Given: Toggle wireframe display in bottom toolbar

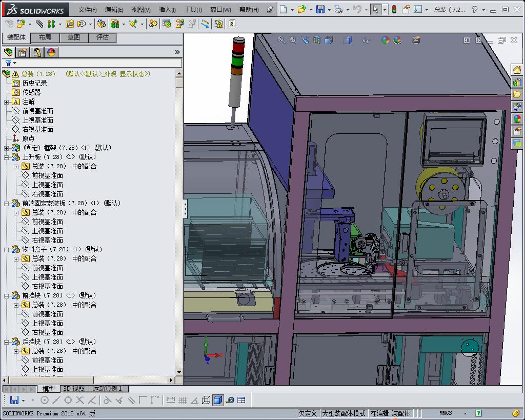Looking at the screenshot, I should point(206,400).
